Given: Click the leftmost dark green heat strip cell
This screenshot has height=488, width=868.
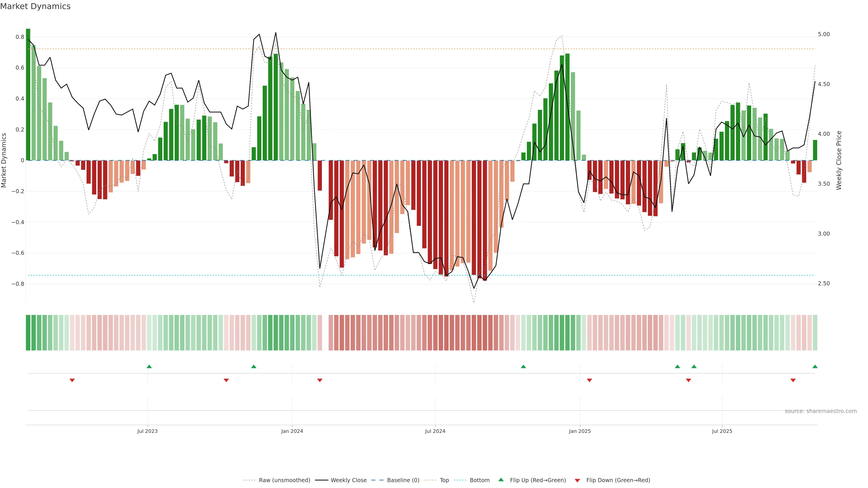Looking at the screenshot, I should coord(28,332).
